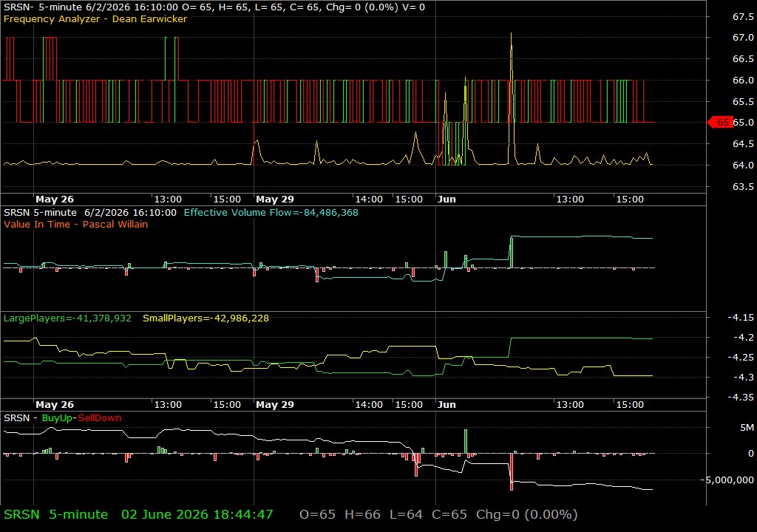Click the 66.5 price axis label

pyautogui.click(x=743, y=59)
